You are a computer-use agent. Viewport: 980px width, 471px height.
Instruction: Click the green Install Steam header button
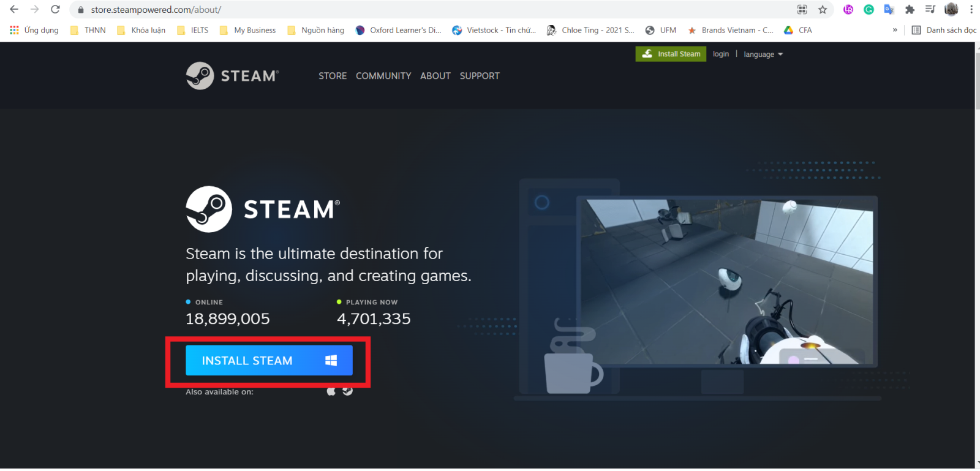671,54
